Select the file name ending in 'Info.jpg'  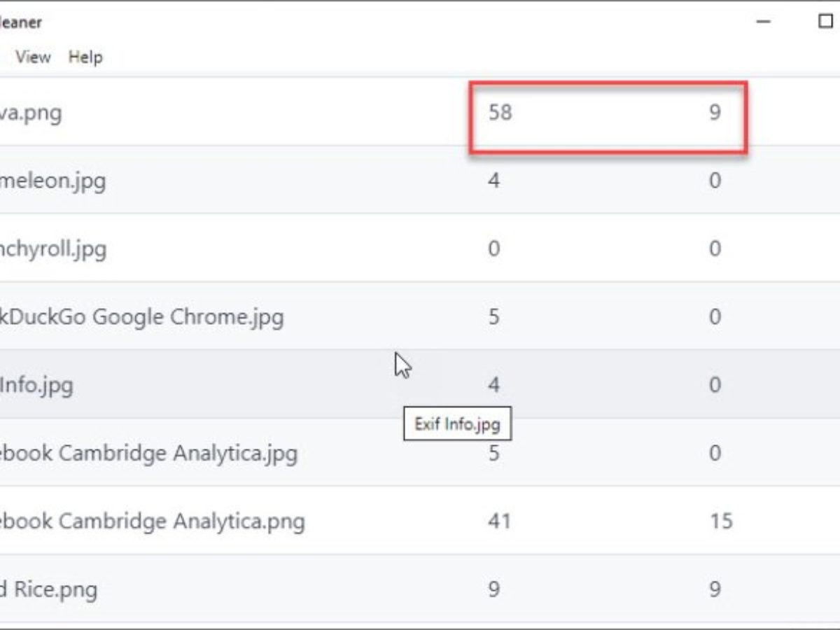pos(36,385)
